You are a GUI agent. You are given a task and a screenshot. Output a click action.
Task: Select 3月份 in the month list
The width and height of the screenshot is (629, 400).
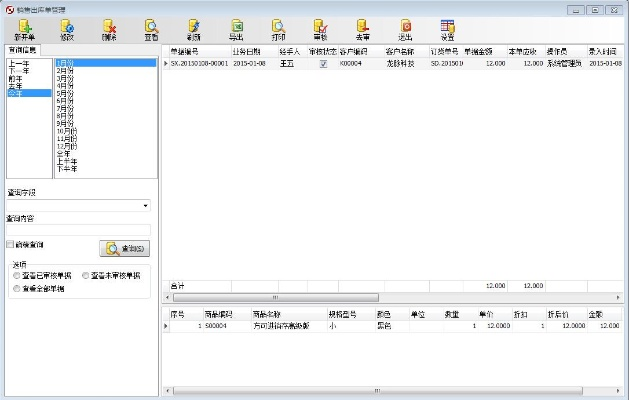click(67, 76)
